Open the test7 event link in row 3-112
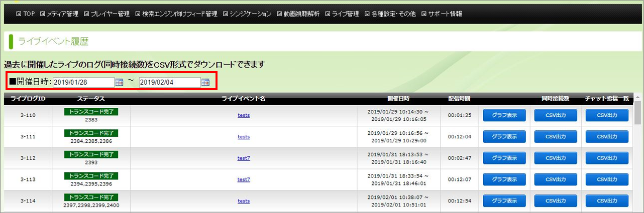 tap(244, 158)
